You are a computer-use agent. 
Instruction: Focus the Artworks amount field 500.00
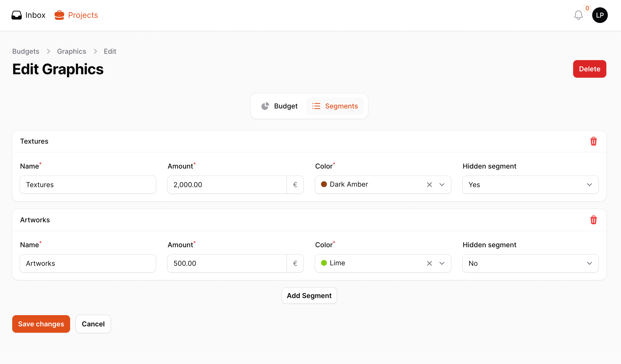[227, 263]
